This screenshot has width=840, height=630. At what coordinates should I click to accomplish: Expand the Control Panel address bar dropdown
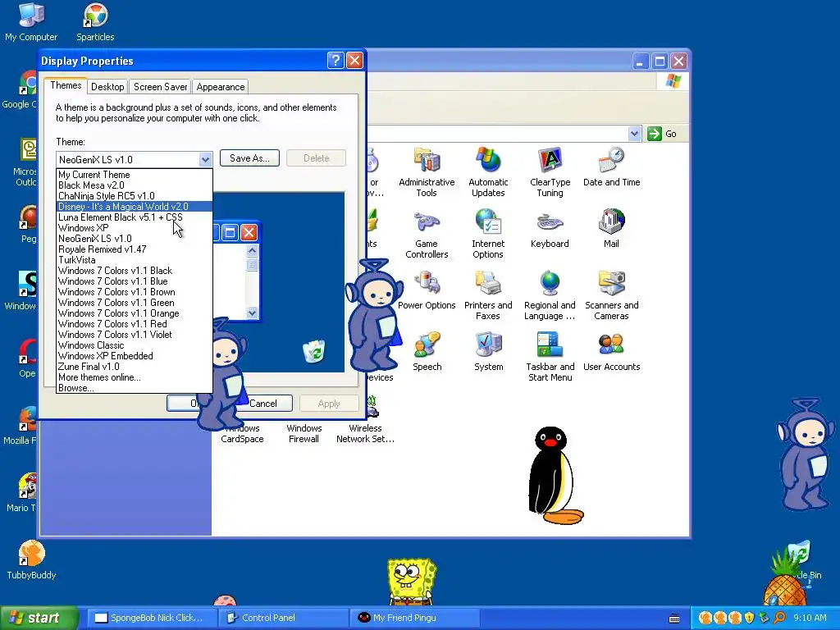point(634,134)
